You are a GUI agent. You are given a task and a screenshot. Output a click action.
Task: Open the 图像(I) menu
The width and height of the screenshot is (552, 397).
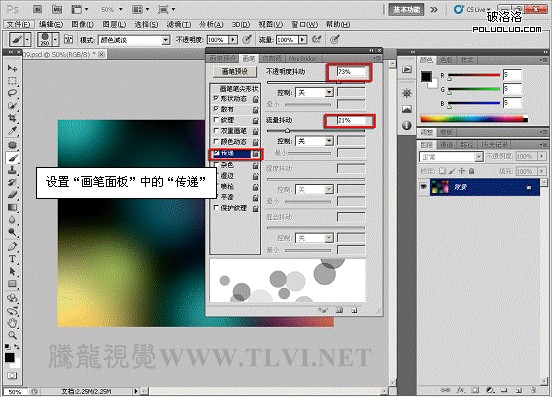[82, 24]
